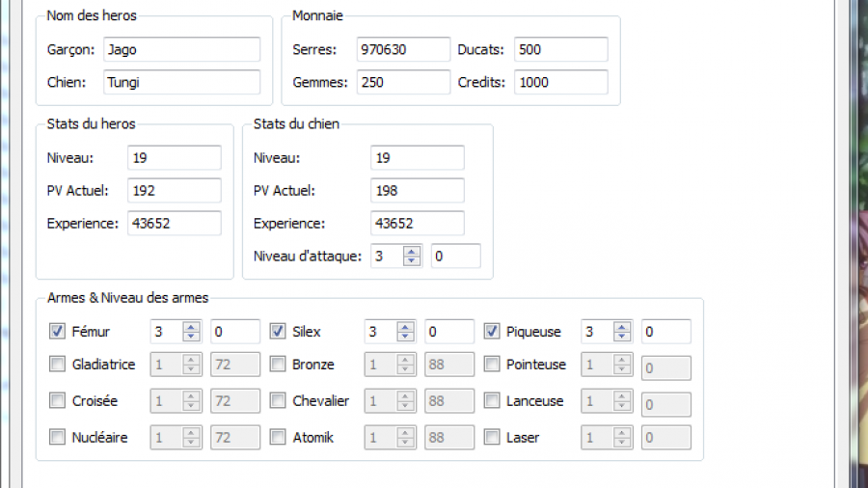Screen dimensions: 868x488
Task: Disable the Piqueuse weapon checkbox
Action: click(x=492, y=332)
